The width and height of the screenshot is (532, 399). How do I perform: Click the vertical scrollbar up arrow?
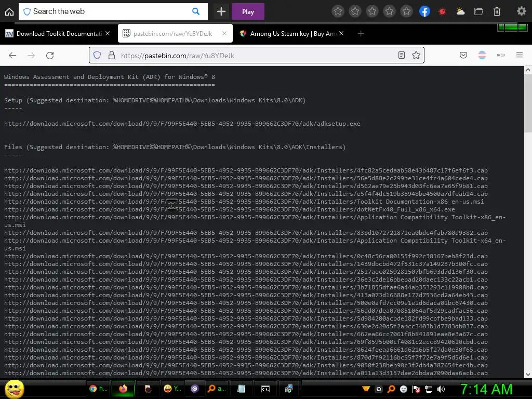[528, 70]
